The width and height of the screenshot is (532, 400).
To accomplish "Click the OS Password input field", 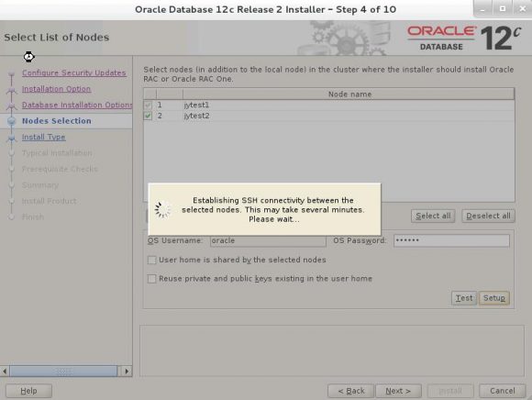I will 451,240.
